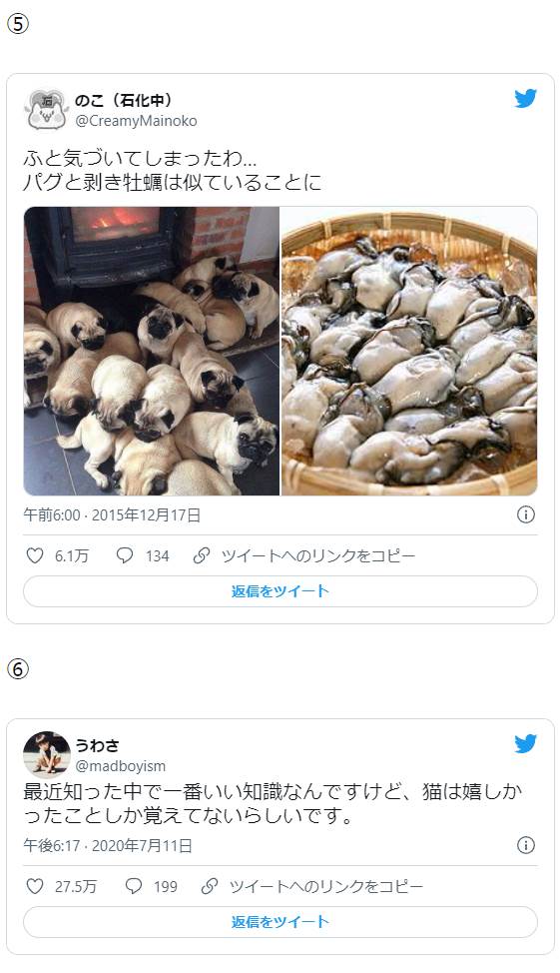Open replies with 199 comments

tap(151, 886)
